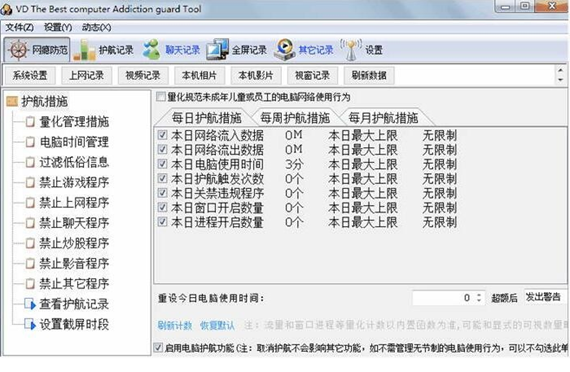This screenshot has height=372, width=570.
Task: Toggle 本日网络流入数据 checkbox
Action: [x=162, y=135]
